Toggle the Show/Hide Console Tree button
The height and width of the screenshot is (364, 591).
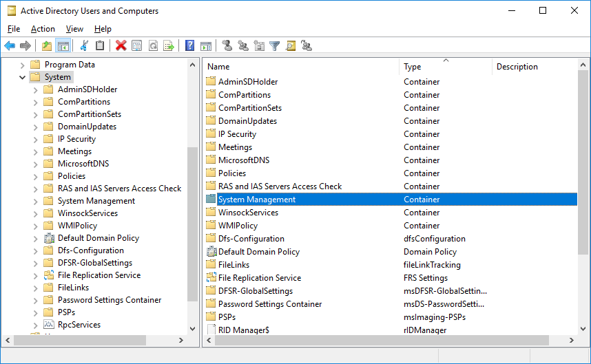pyautogui.click(x=63, y=46)
